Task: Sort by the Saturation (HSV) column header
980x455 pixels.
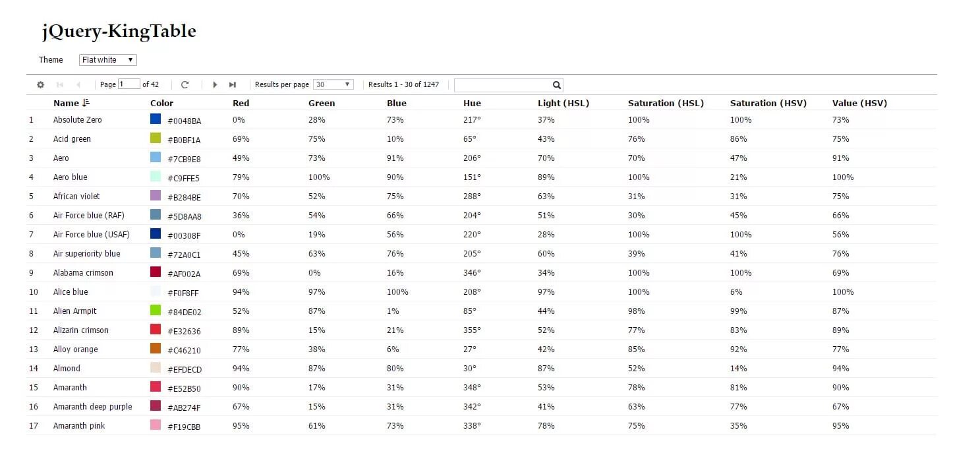Action: pos(768,103)
